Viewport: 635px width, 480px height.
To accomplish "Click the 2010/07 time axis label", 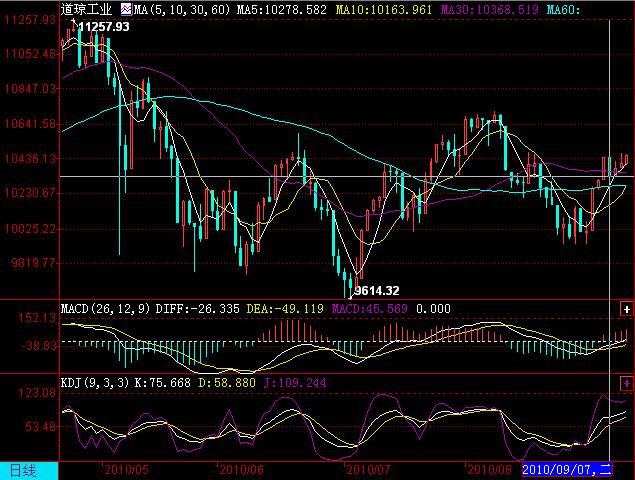I will click(x=368, y=470).
